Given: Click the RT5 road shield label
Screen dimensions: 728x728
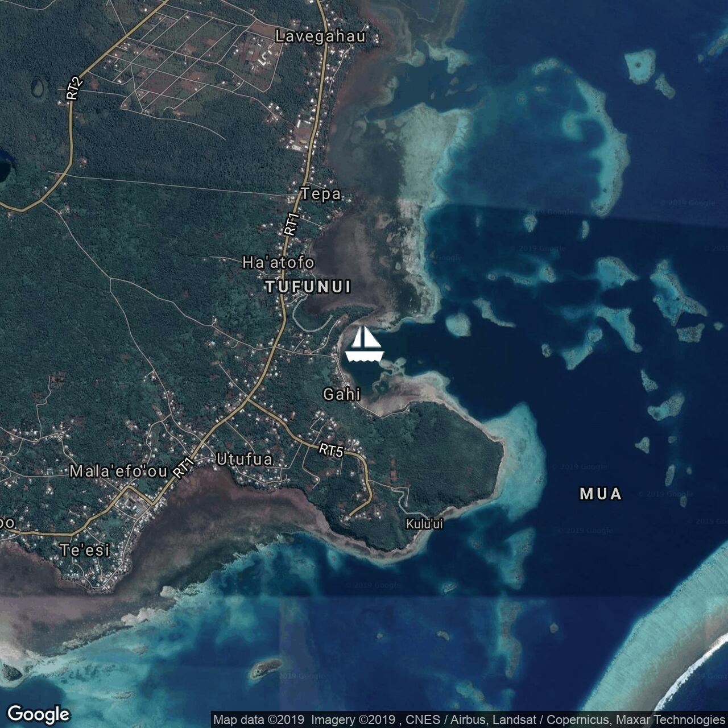Looking at the screenshot, I should click(331, 450).
